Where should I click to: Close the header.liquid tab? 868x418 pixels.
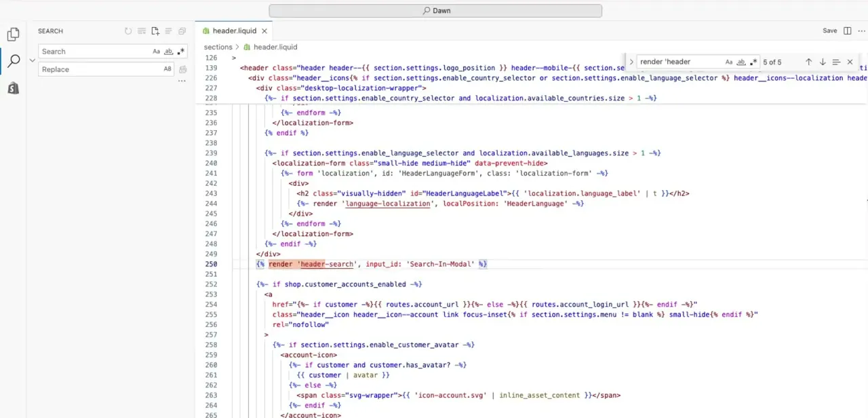264,31
